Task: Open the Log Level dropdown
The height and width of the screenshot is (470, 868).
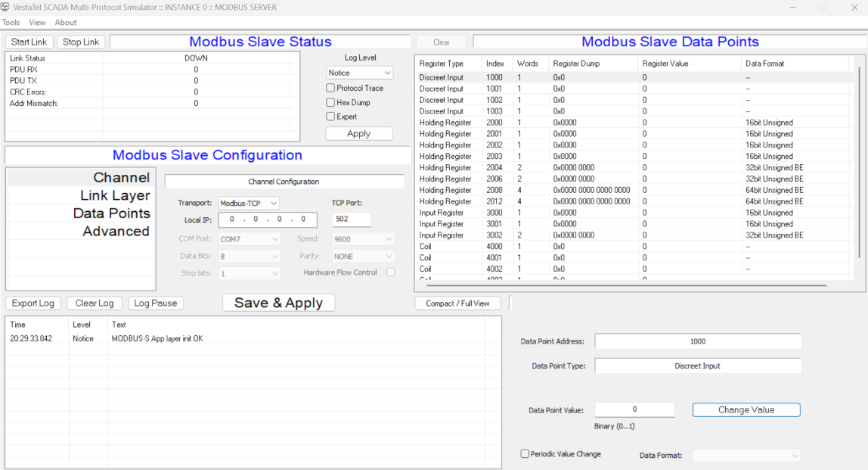Action: (359, 73)
